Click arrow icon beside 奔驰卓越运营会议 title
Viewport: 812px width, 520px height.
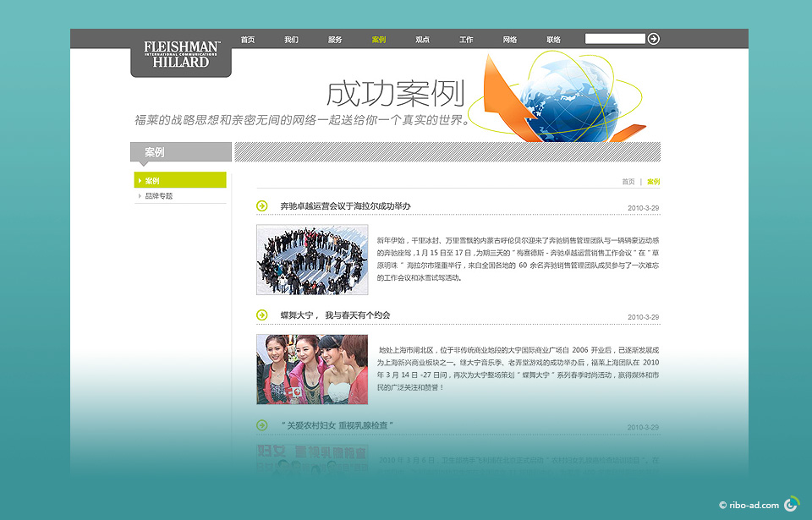click(x=262, y=206)
